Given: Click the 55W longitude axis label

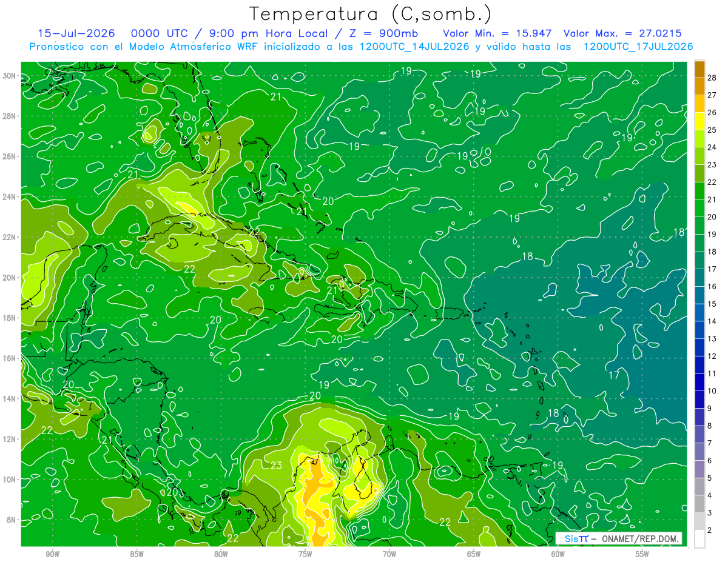Looking at the screenshot, I should [642, 554].
